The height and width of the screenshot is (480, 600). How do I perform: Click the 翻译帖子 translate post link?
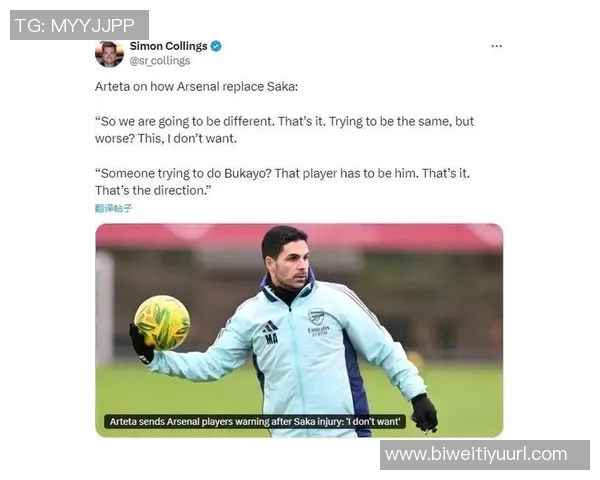pyautogui.click(x=113, y=208)
